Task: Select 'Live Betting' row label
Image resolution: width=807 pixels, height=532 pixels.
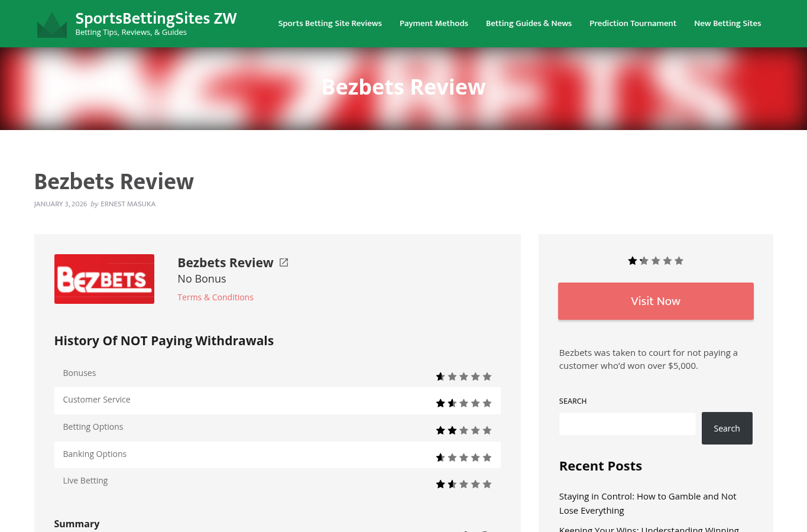Action: pyautogui.click(x=85, y=481)
